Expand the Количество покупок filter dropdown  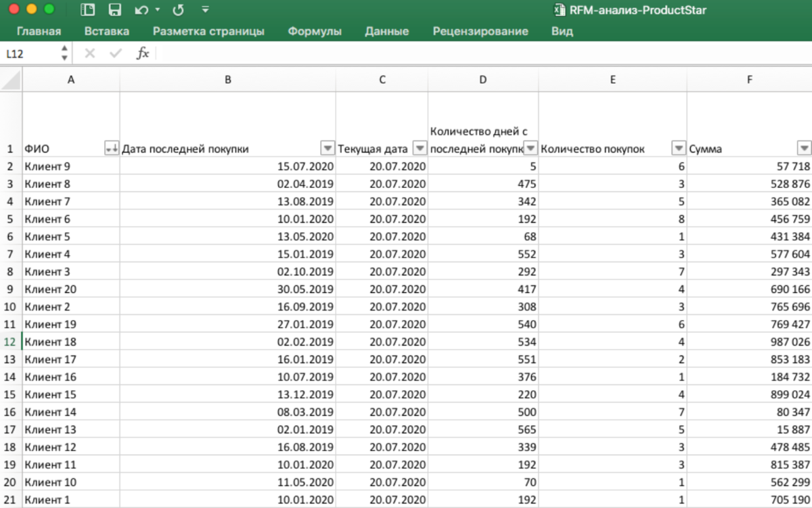point(679,149)
